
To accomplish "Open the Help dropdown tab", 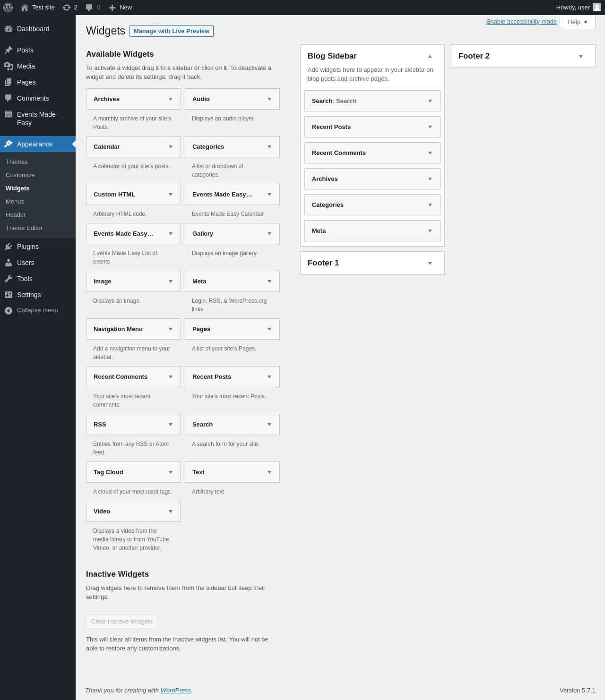I will click(578, 22).
